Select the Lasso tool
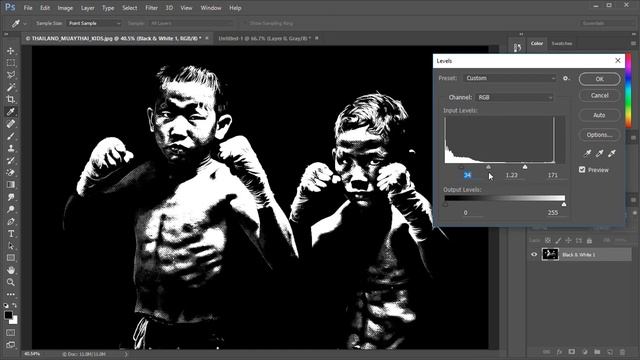This screenshot has width=640, height=360. tap(11, 75)
